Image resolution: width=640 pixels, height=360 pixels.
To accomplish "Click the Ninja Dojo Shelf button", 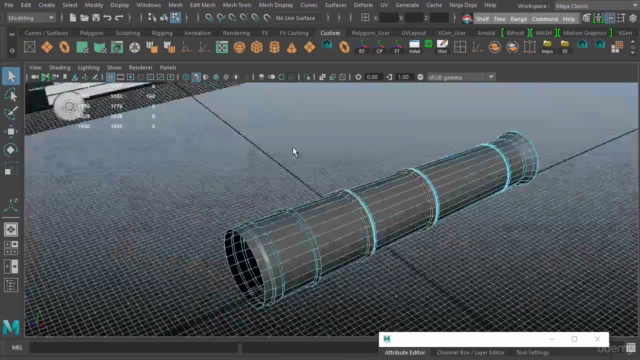I will [x=482, y=19].
